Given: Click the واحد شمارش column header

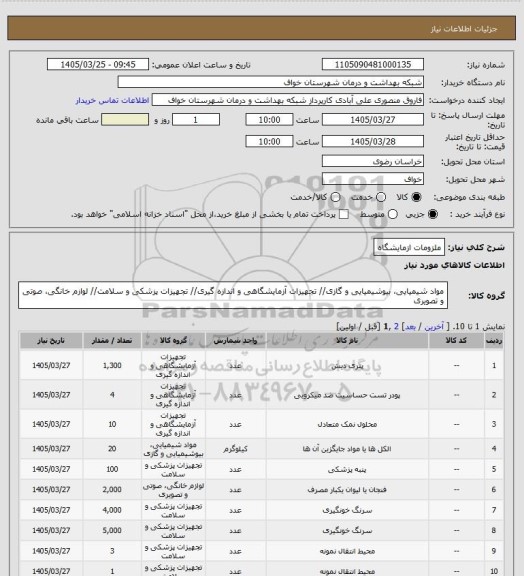Looking at the screenshot, I should [x=236, y=341].
